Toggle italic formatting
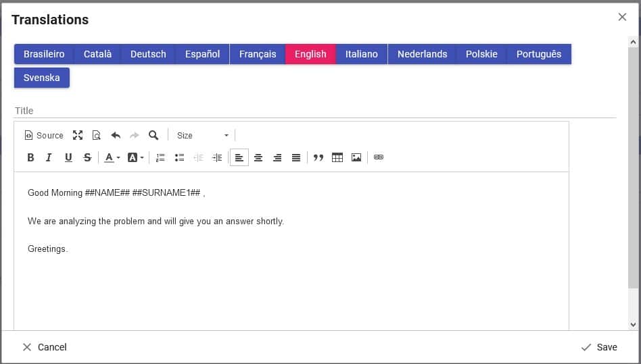The image size is (641, 364). 49,157
